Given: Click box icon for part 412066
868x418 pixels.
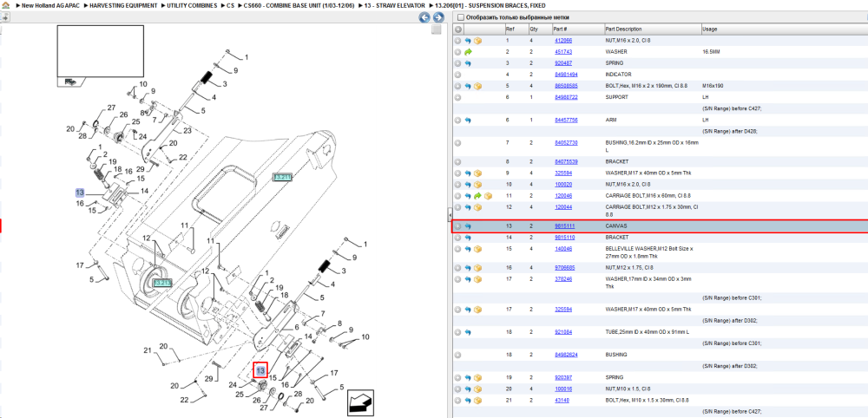Looking at the screenshot, I should point(477,41).
